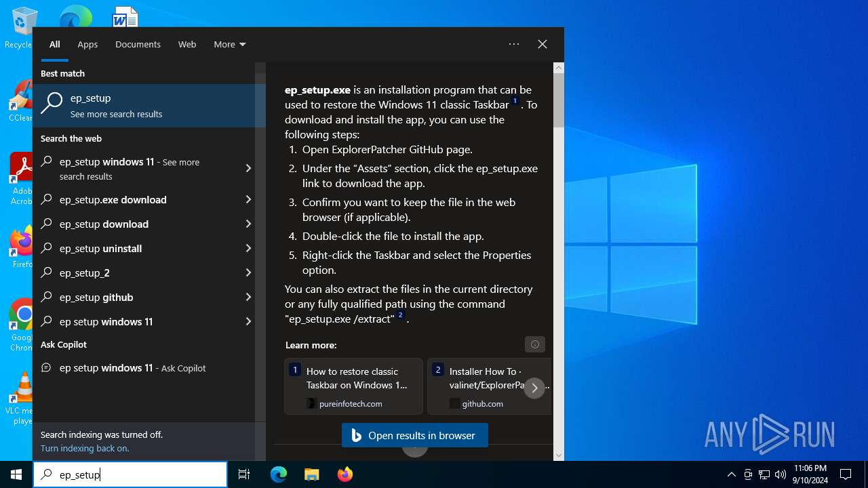
Task: Open the pureinfotech.com source card
Action: [x=353, y=386]
